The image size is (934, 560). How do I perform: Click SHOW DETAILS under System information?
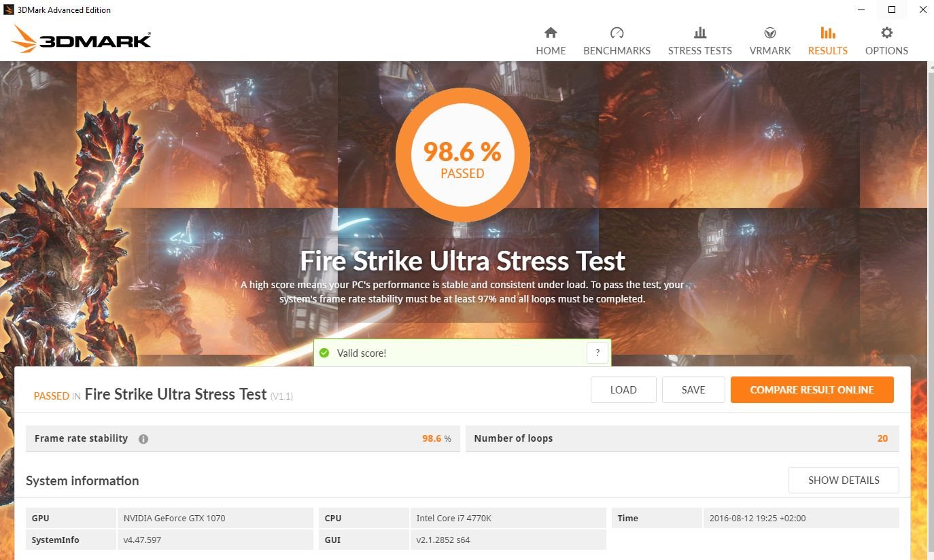tap(844, 480)
